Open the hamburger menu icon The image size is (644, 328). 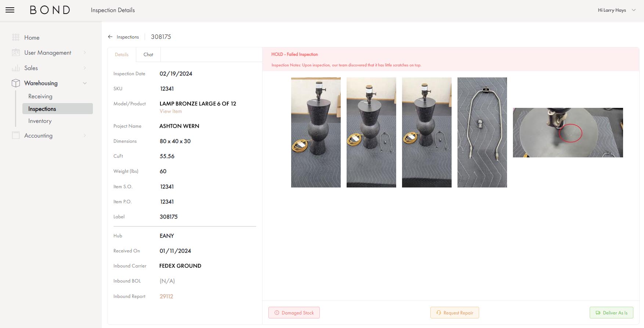coord(10,10)
